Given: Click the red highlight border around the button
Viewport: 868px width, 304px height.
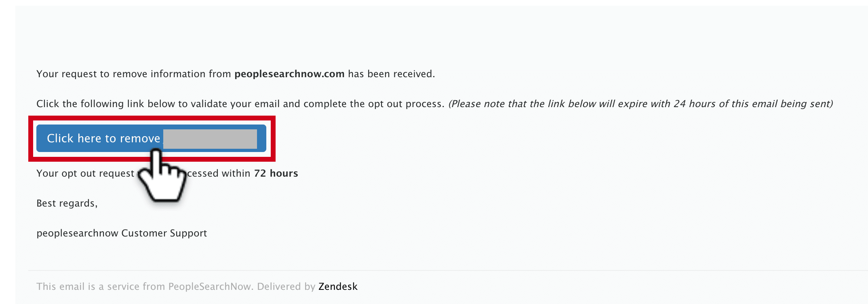Looking at the screenshot, I should (x=152, y=118).
